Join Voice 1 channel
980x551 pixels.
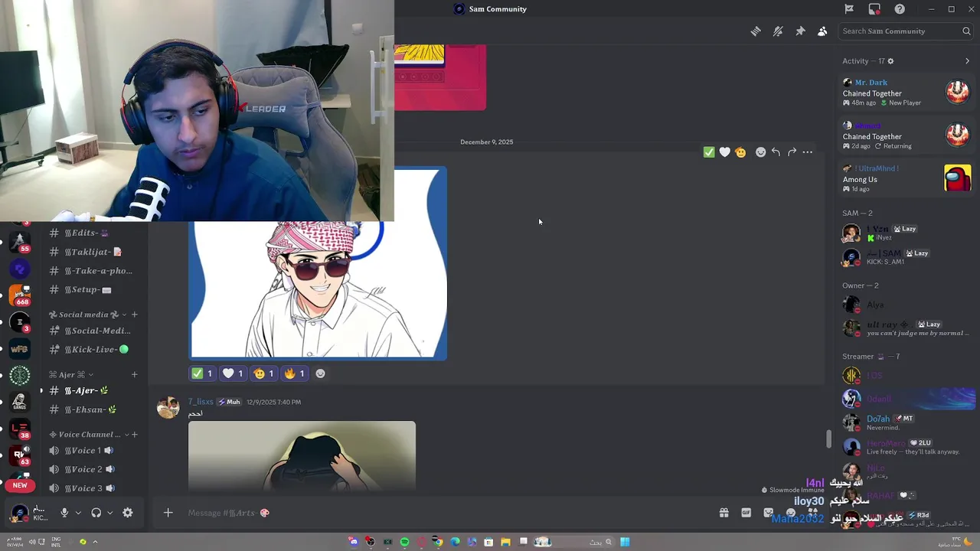point(90,451)
